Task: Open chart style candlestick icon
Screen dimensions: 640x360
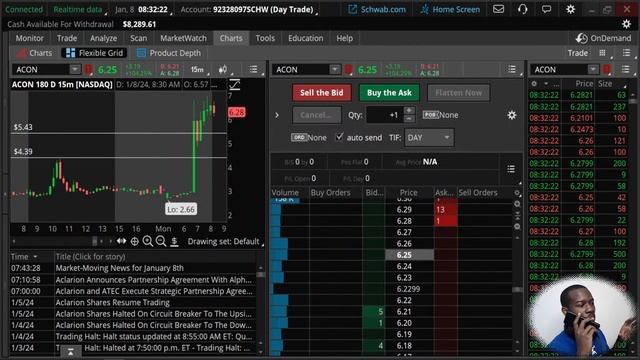Action: pyautogui.click(x=223, y=69)
